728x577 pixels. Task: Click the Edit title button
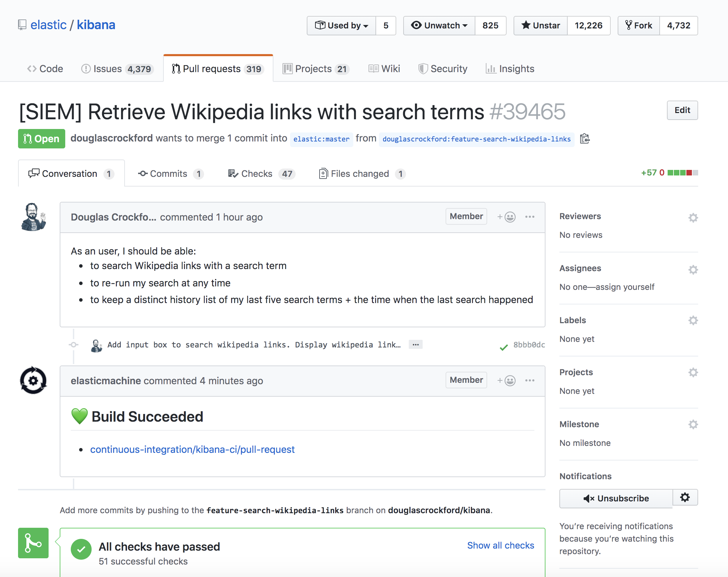[x=682, y=110]
